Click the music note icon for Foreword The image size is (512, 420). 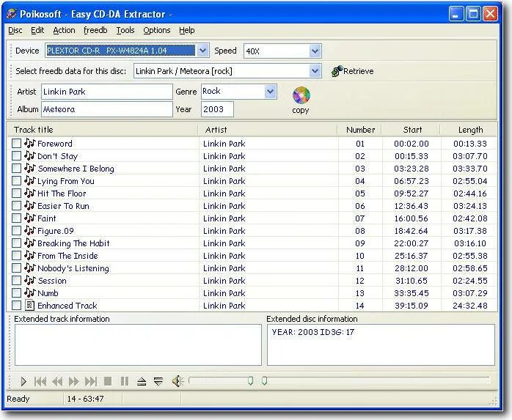pyautogui.click(x=30, y=143)
